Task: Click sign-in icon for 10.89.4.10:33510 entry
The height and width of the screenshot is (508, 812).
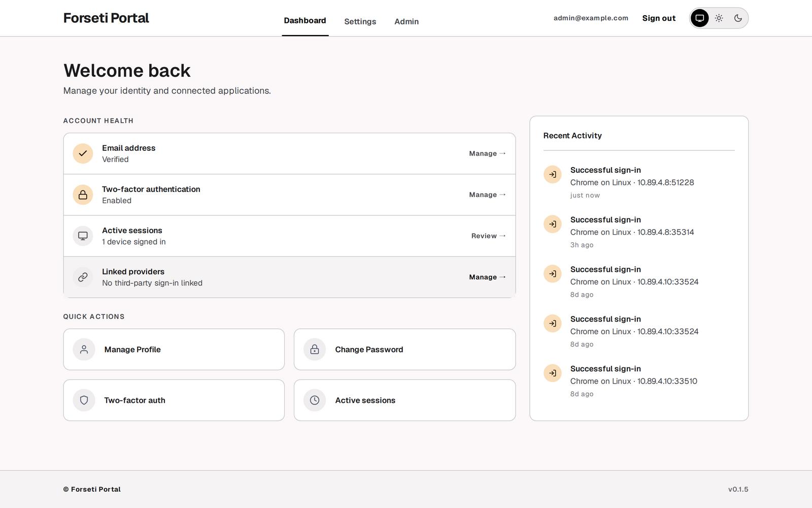Action: (x=553, y=373)
